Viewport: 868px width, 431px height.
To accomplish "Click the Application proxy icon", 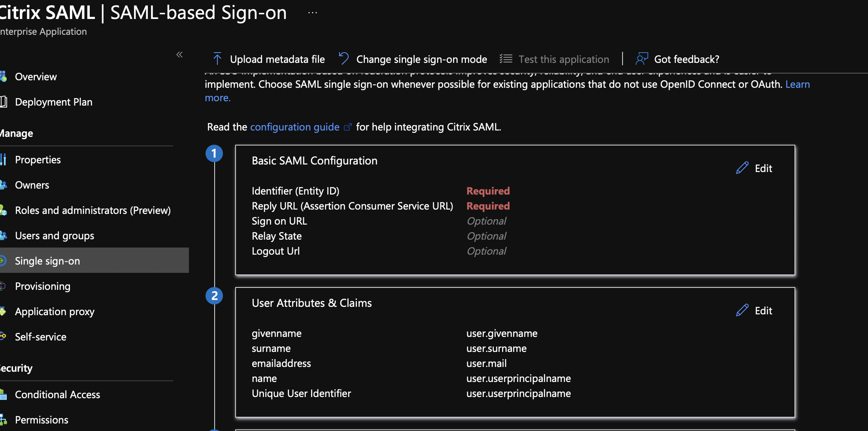I will coord(3,311).
